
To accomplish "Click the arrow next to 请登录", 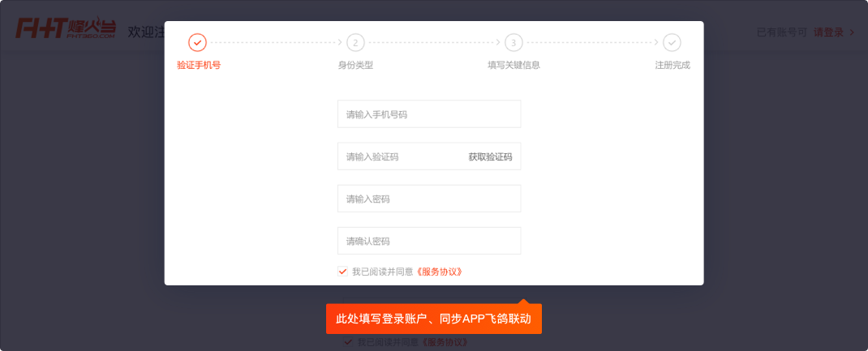I will coord(852,32).
